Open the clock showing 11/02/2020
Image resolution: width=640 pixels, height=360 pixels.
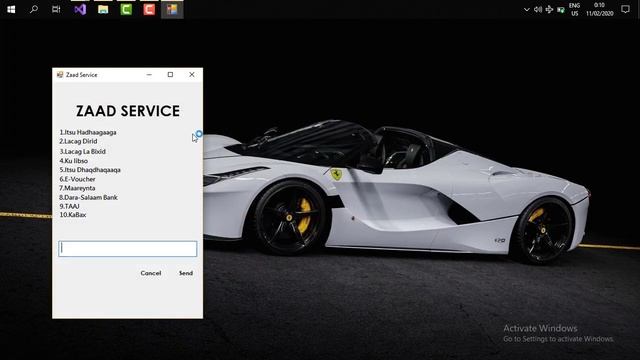(600, 9)
